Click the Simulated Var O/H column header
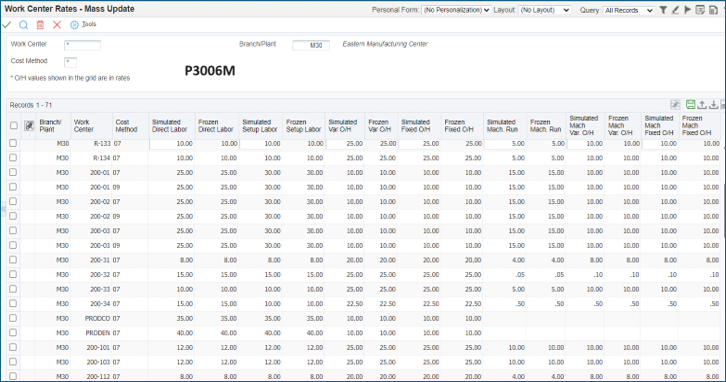726x382 pixels. (345, 125)
